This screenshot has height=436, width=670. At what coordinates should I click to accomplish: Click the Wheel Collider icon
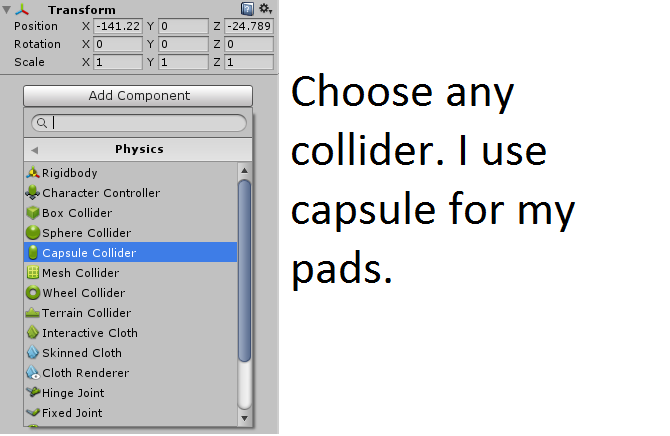tap(33, 293)
